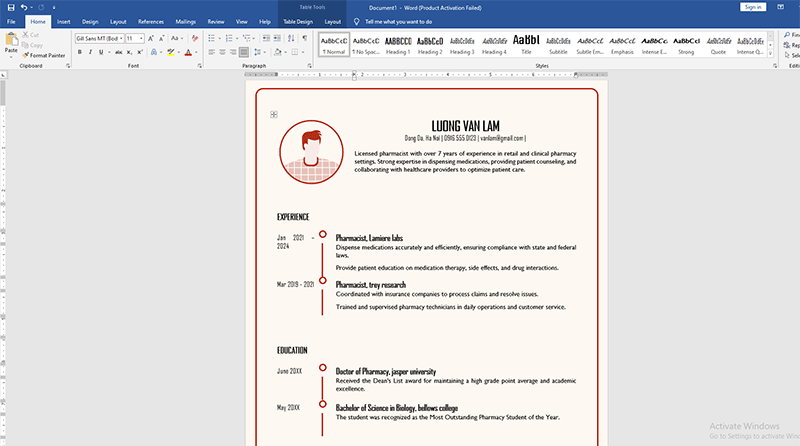Click the Sign in button
This screenshot has height=446, width=800.
[x=753, y=7]
